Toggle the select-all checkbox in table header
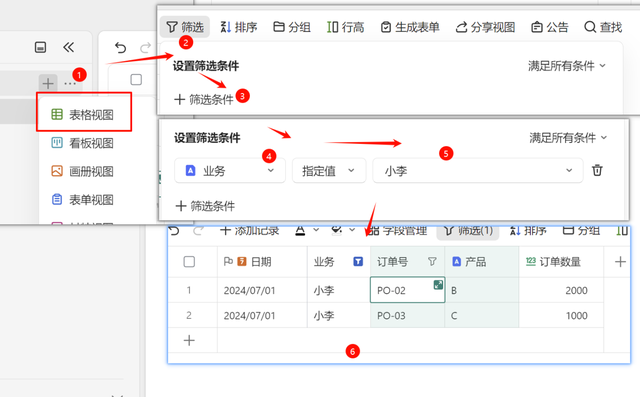The height and width of the screenshot is (397, 640). click(189, 262)
